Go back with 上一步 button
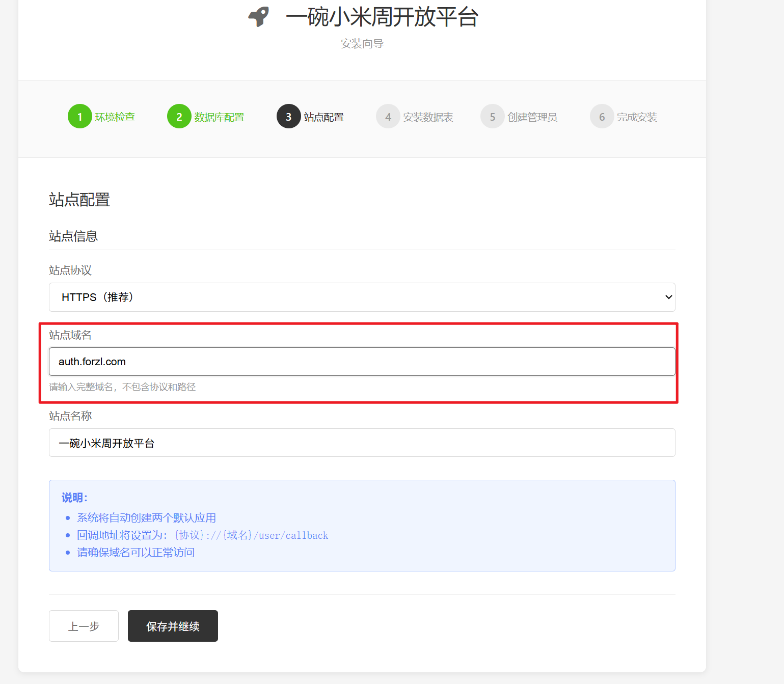Image resolution: width=784 pixels, height=684 pixels. coord(84,626)
